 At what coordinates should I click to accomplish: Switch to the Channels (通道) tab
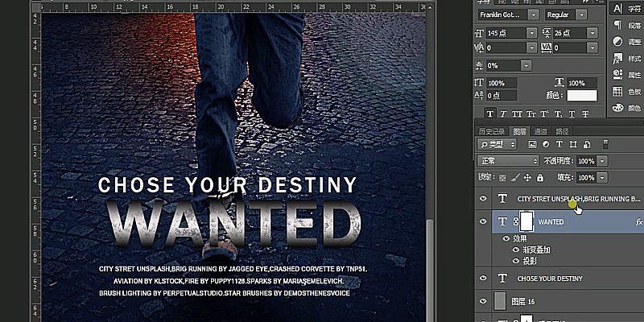coord(540,131)
